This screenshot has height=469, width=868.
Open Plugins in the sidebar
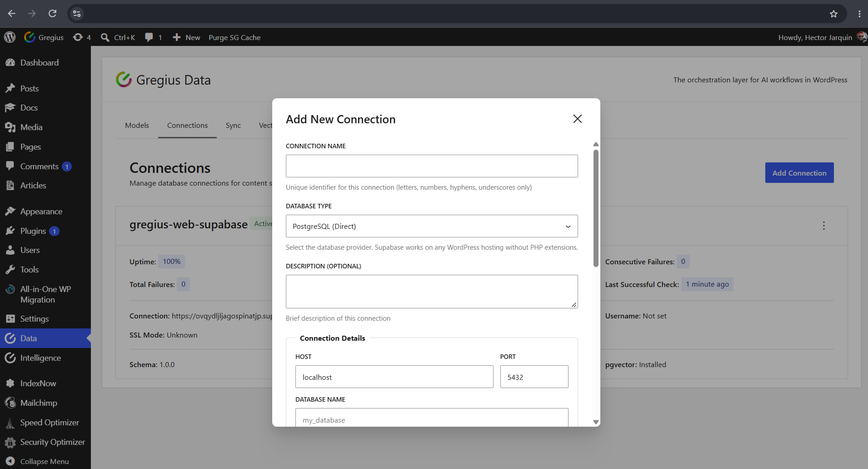(x=45, y=231)
